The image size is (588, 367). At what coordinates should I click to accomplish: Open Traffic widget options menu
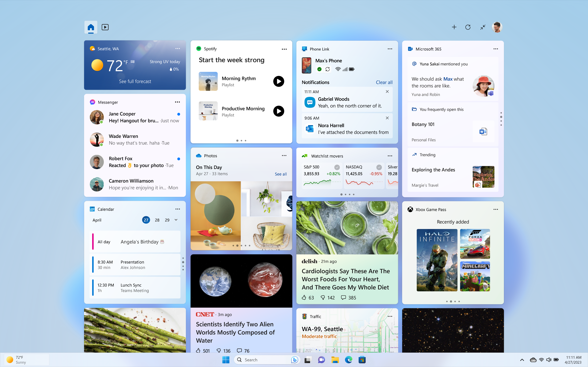390,316
